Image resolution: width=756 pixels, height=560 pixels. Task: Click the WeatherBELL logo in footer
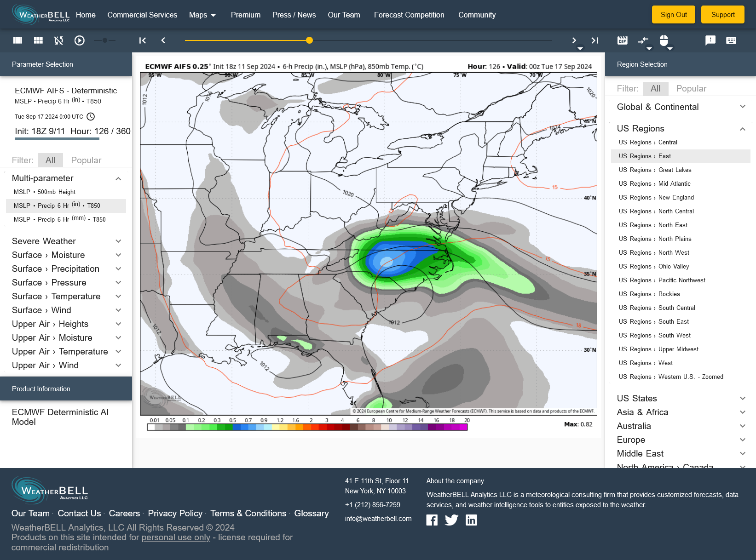coord(50,490)
